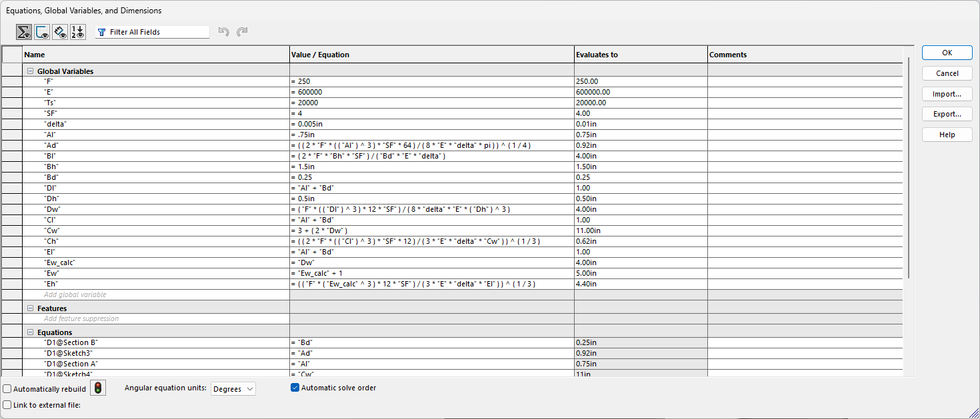The height and width of the screenshot is (419, 980).
Task: Select the "El" variable name
Action: [x=49, y=252]
